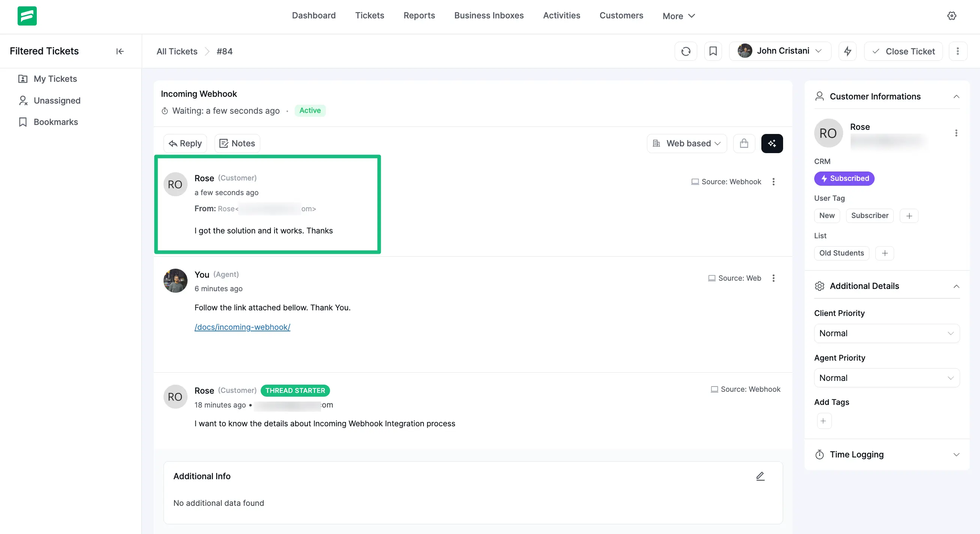Open the Business Inboxes menu item
The width and height of the screenshot is (980, 534).
click(488, 16)
